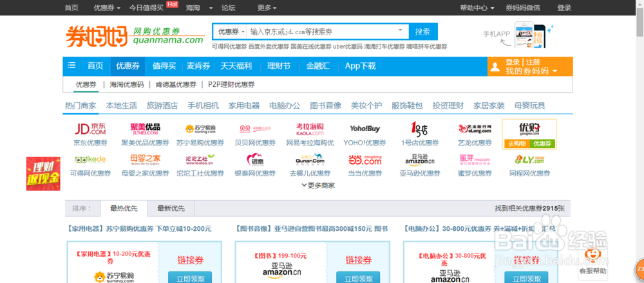Click the JD.com 京东 logo
This screenshot has height=283, width=644.
click(x=90, y=129)
